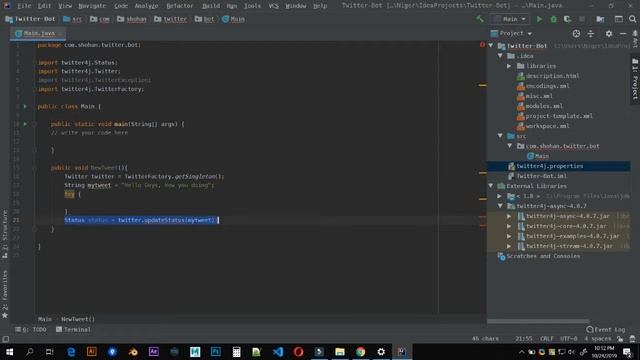Open Opera browser from taskbar

coord(298,351)
